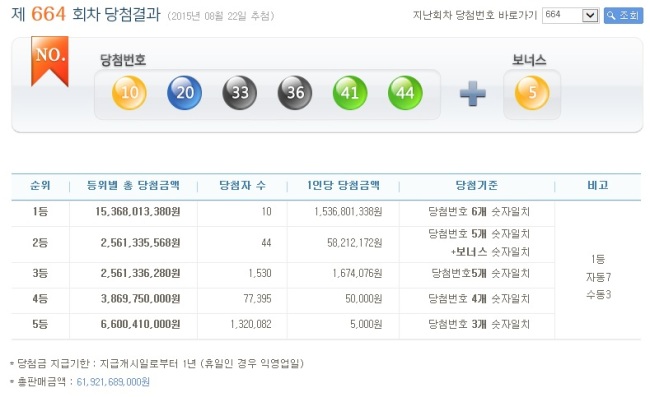Screen dimensions: 650x397
Task: Click the 1인당 당첨금액 column header
Action: (x=343, y=186)
